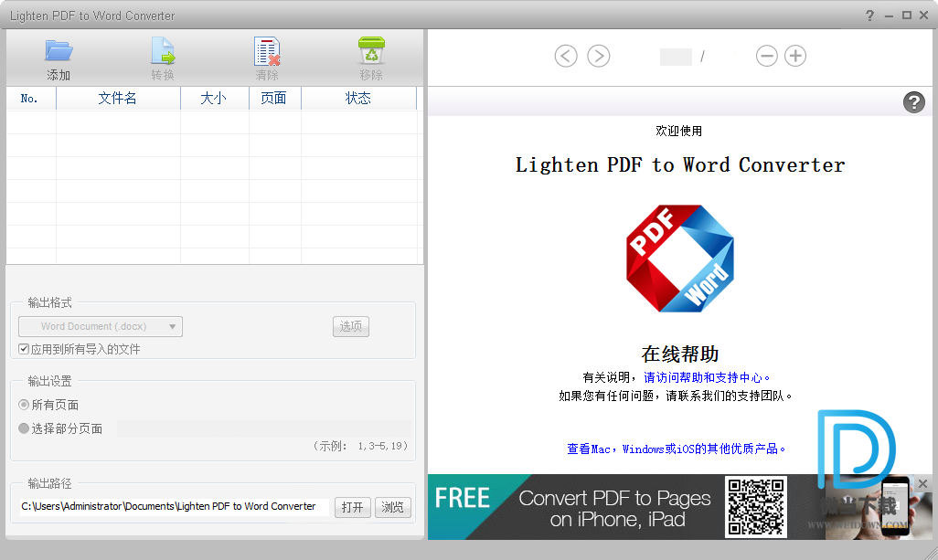Click the 转换 (Convert) toolbar icon

(x=162, y=51)
